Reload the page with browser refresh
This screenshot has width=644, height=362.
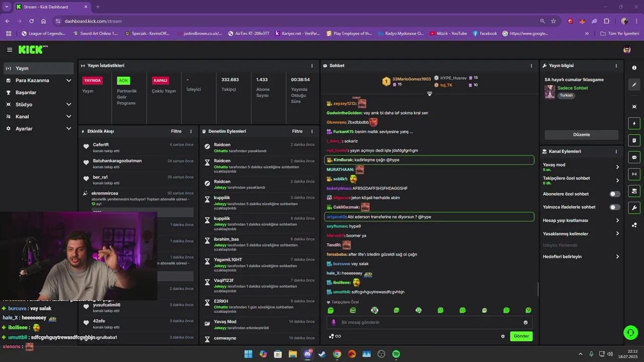[31, 21]
